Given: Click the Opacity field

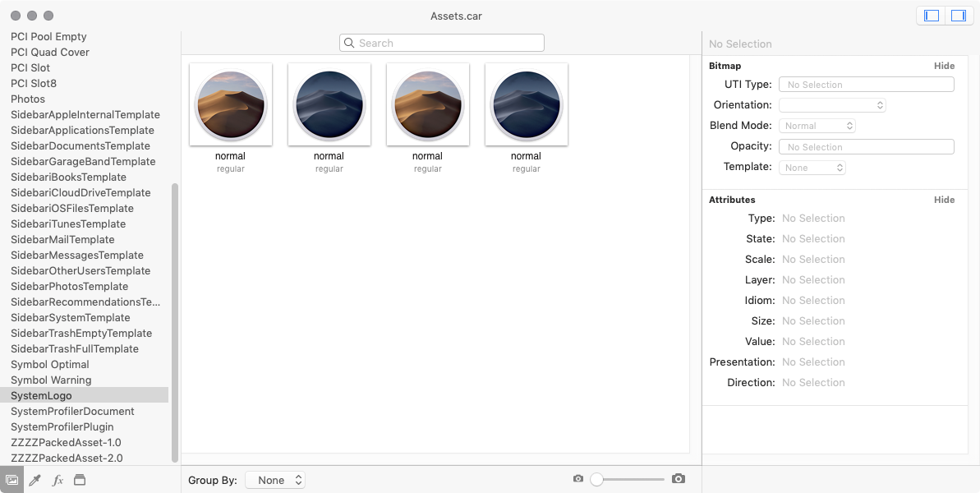Looking at the screenshot, I should [867, 147].
